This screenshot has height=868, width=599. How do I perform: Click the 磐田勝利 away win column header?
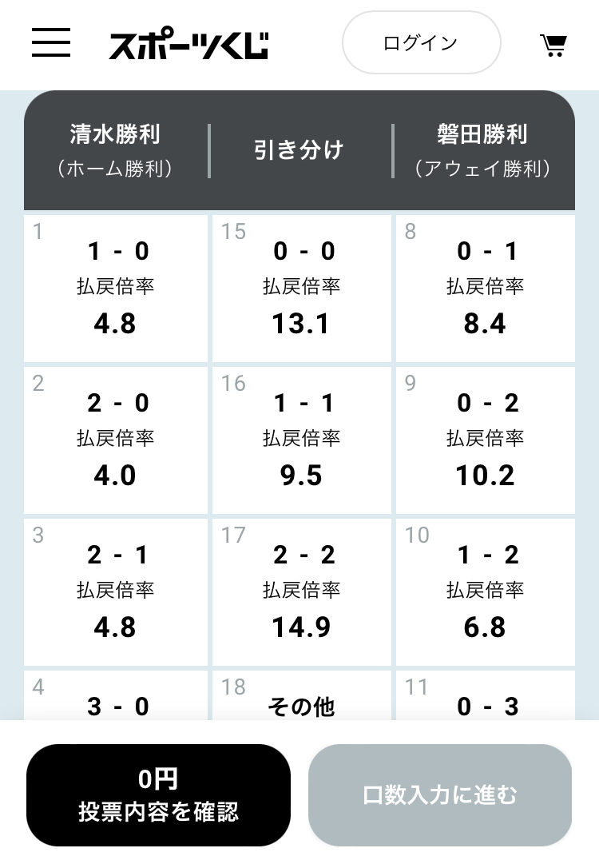(482, 150)
